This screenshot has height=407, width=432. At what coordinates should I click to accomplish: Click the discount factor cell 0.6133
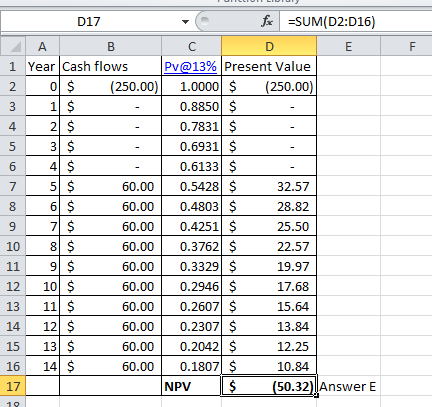(192, 166)
